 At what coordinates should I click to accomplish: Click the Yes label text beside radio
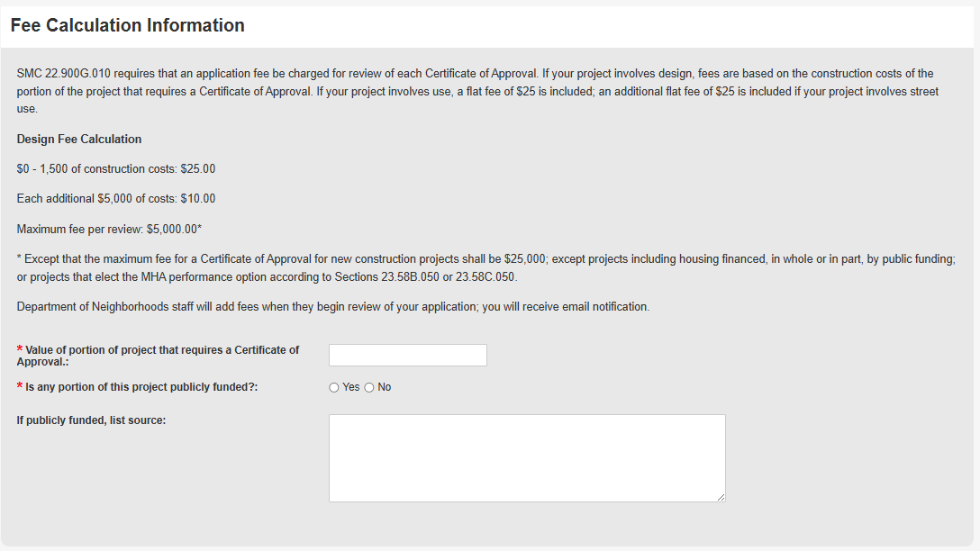[x=350, y=387]
